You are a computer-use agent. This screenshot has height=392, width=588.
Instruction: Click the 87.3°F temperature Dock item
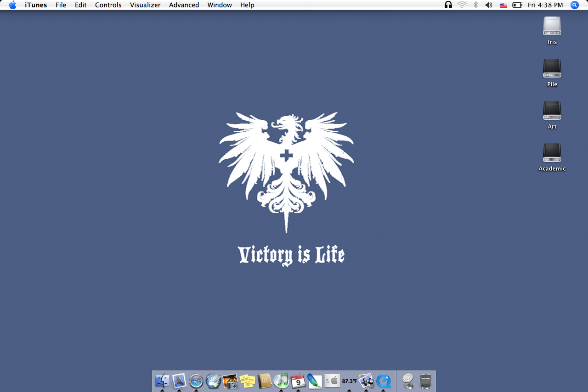tap(349, 381)
